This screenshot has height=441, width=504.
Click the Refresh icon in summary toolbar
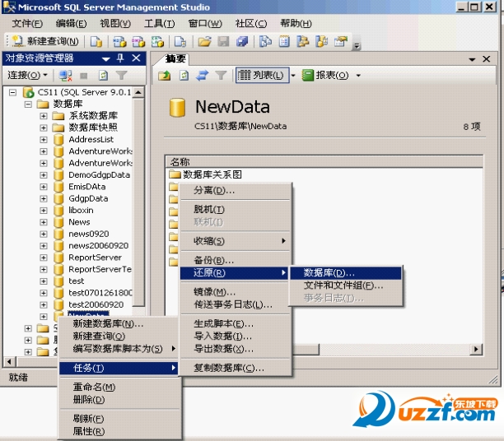point(184,76)
